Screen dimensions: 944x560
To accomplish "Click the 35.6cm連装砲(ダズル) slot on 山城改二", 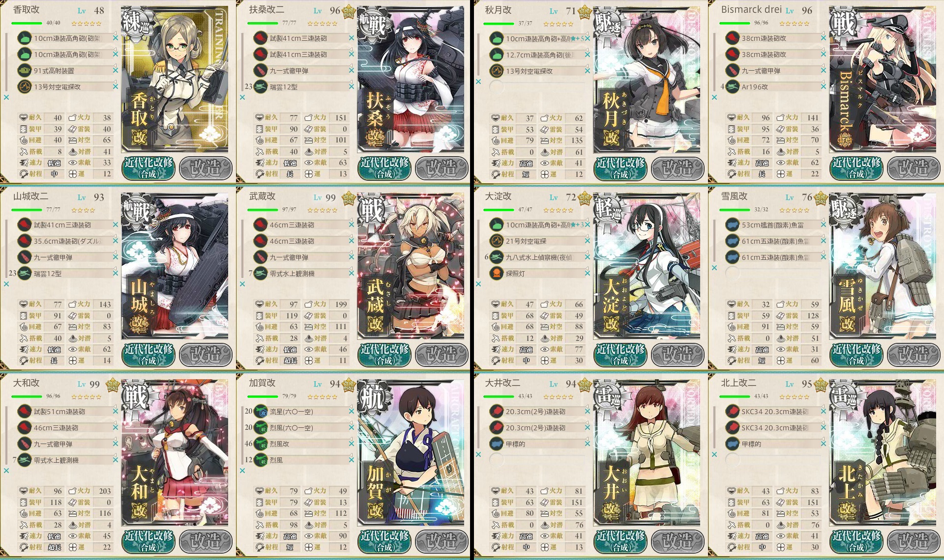I will 66,241.
